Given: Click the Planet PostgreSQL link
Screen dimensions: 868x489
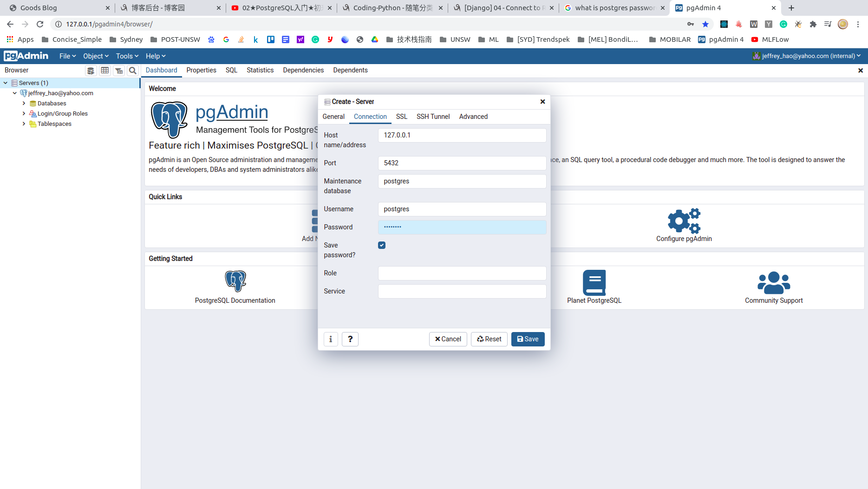Looking at the screenshot, I should point(594,300).
